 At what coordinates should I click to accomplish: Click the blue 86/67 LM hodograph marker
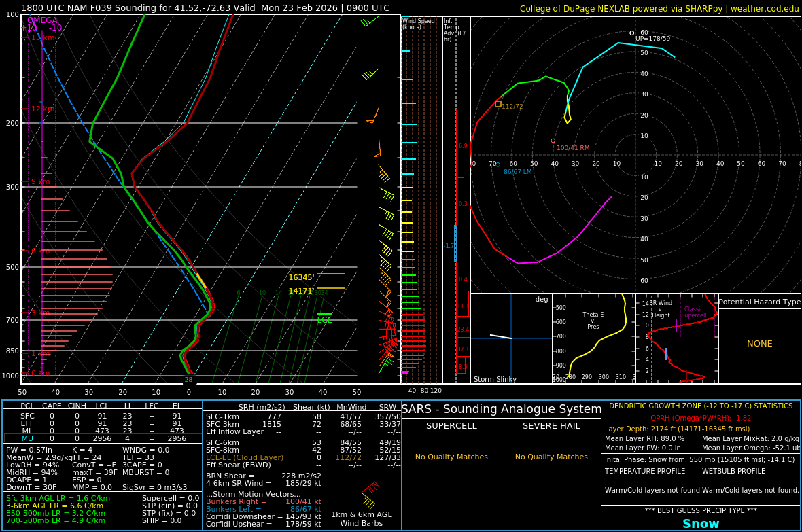point(498,164)
